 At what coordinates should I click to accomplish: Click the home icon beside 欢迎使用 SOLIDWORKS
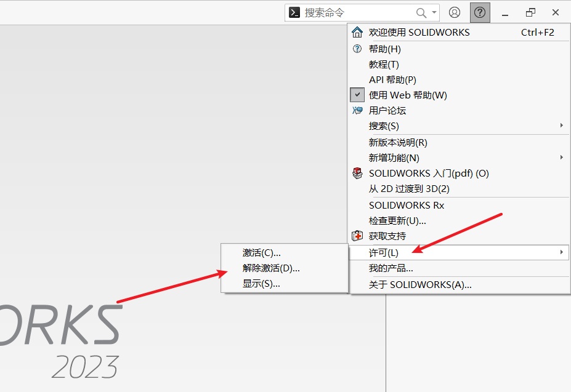[x=357, y=32]
